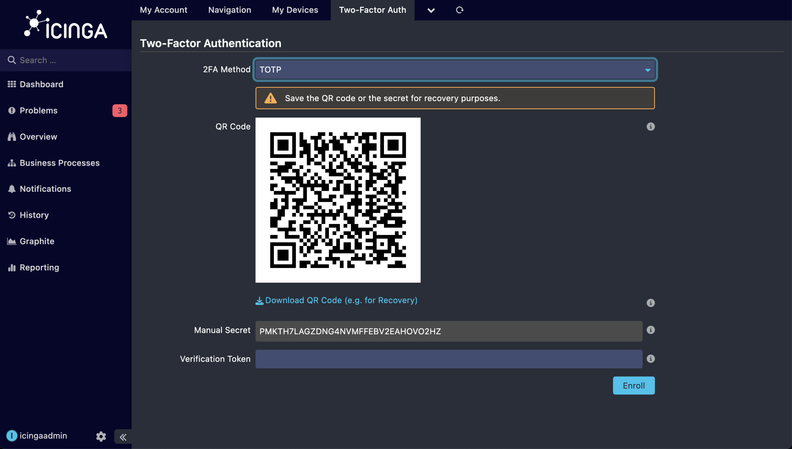Focus the Verification Token field

449,359
